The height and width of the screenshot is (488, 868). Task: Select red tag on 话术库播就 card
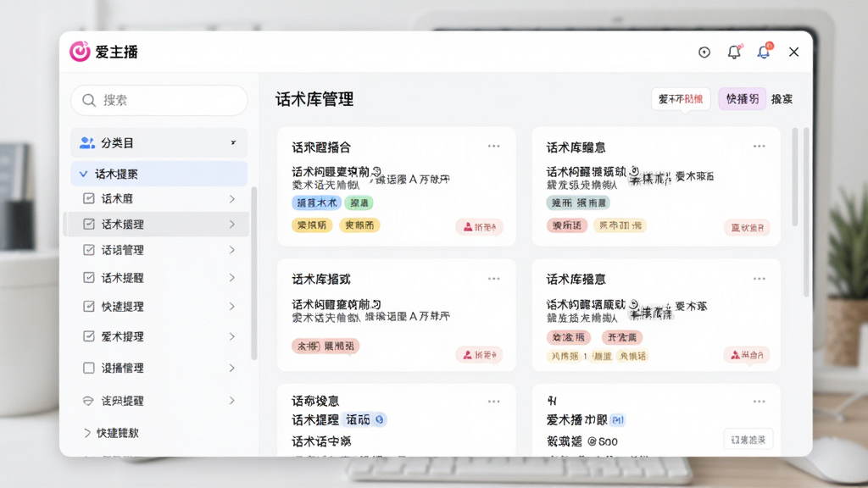tap(325, 347)
